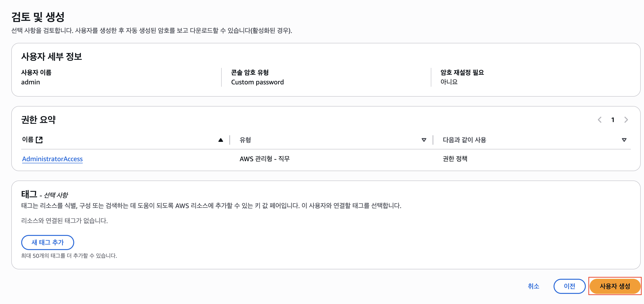This screenshot has height=304, width=644.
Task: Go to next page in 권한 요약
Action: point(626,120)
